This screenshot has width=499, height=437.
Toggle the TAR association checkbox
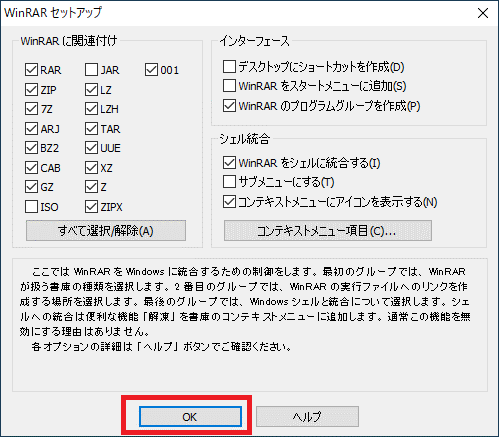point(91,129)
